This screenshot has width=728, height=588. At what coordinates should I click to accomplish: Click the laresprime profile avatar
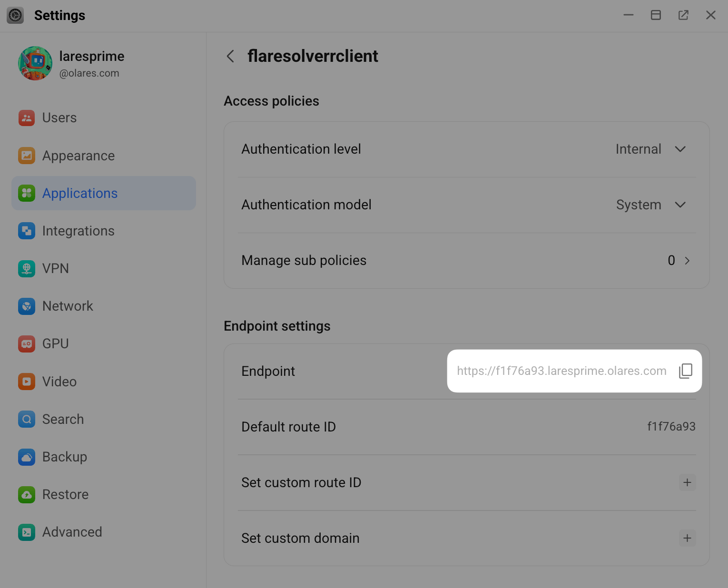tap(35, 64)
